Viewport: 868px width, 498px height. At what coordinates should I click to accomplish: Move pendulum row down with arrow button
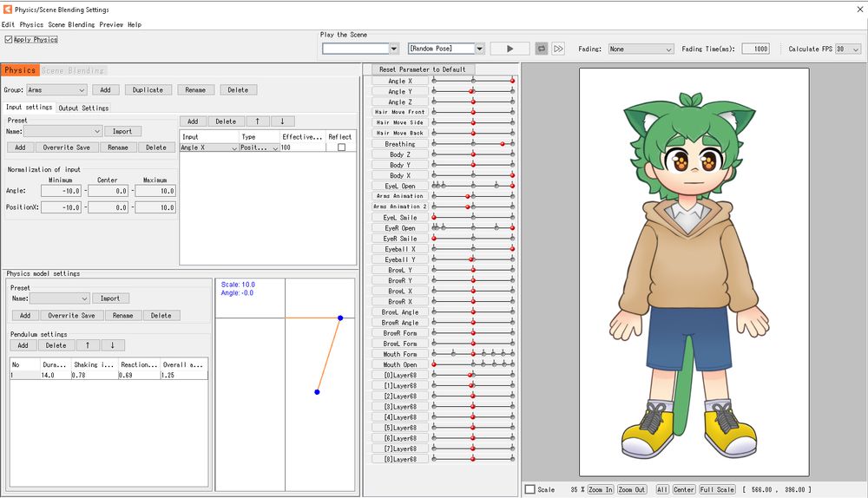click(x=112, y=345)
